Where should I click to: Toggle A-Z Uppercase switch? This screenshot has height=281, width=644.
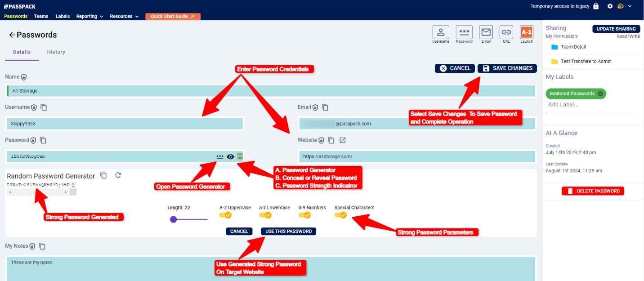(225, 215)
